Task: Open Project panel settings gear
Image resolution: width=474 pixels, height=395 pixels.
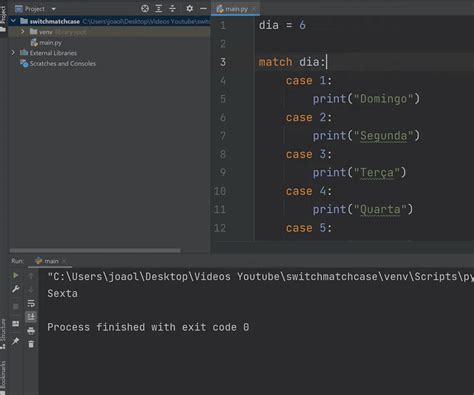Action: tap(189, 9)
